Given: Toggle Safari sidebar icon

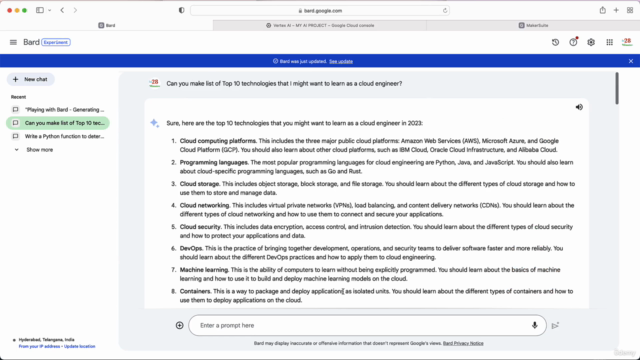Looking at the screenshot, I should pos(40,10).
